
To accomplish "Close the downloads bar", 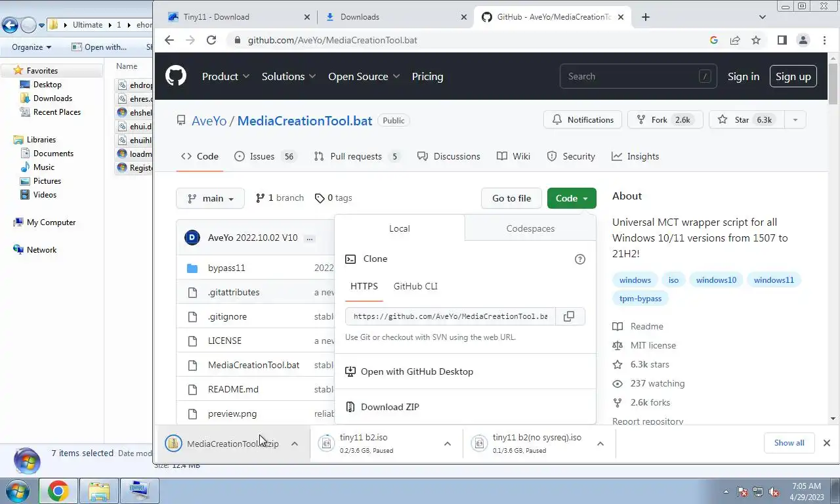I will (827, 443).
